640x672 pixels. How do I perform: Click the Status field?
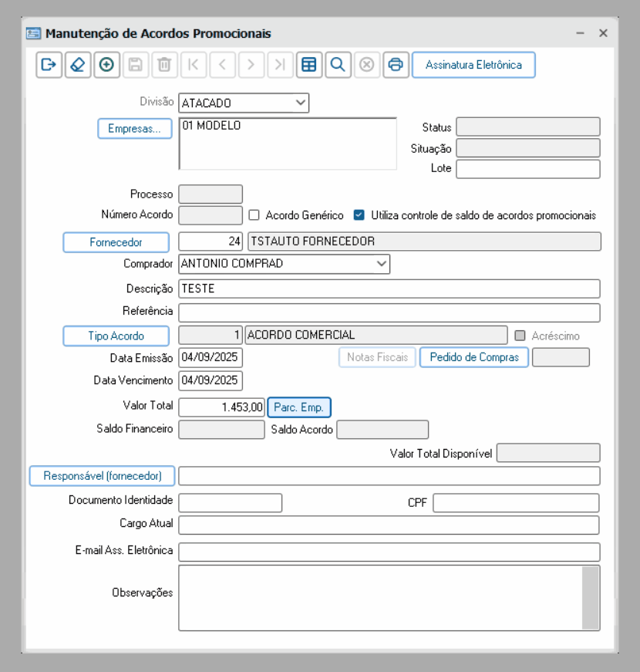pos(527,127)
